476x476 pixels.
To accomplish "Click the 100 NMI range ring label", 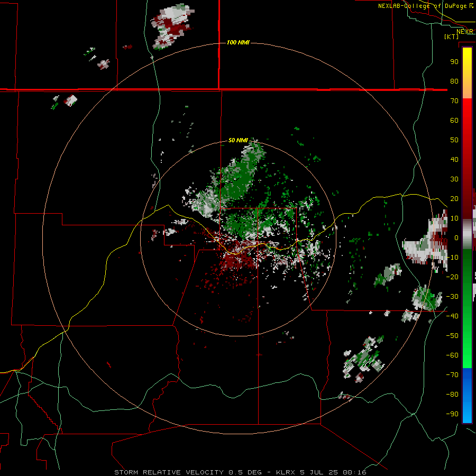I will [238, 42].
